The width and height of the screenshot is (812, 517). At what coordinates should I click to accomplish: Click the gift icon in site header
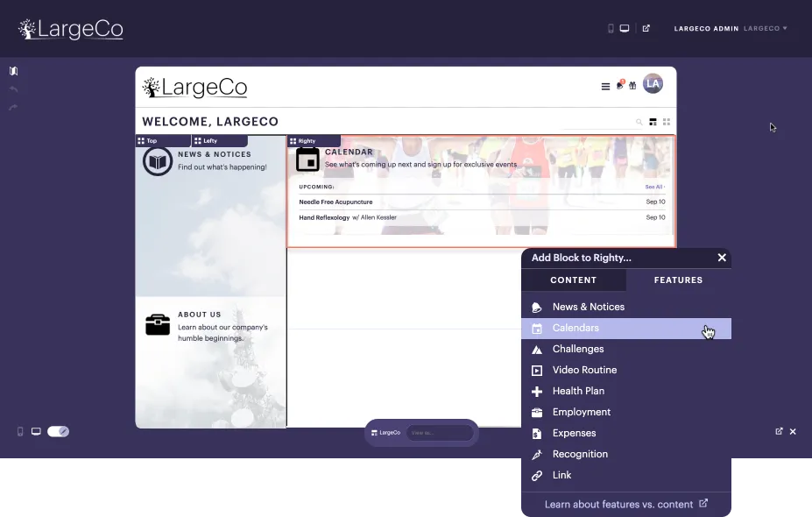point(632,86)
